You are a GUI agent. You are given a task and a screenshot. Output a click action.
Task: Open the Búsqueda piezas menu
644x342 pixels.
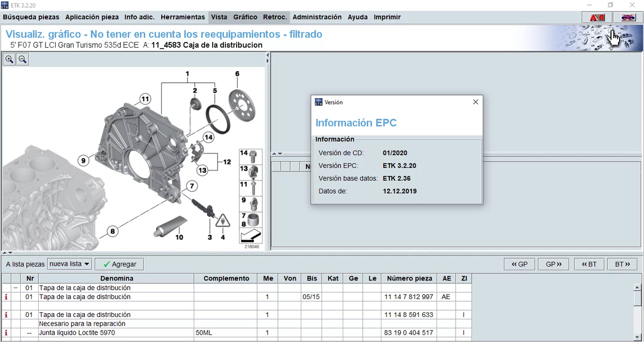point(31,17)
